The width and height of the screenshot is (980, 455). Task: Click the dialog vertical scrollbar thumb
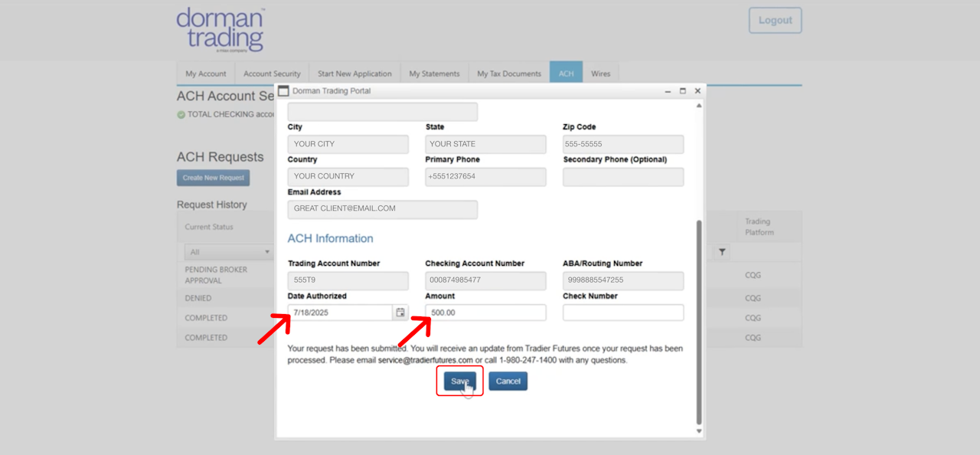pos(698,322)
